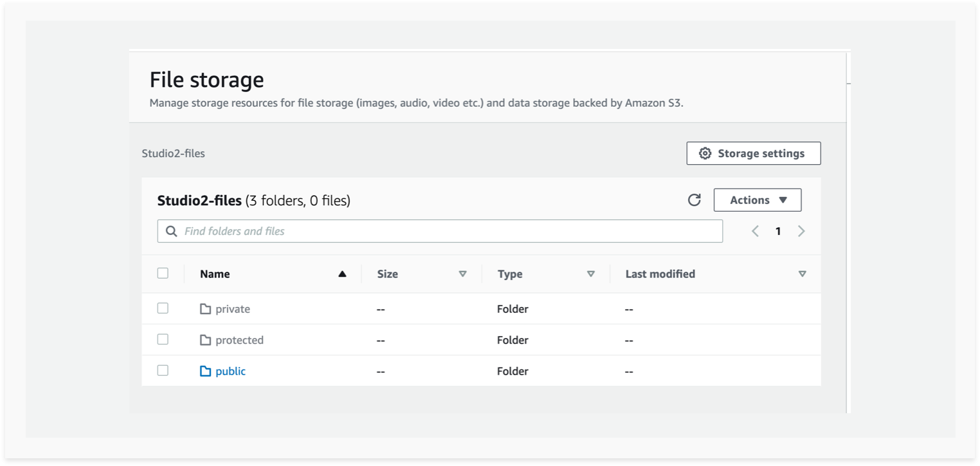Click the private folder icon
Screen dimensions: 980x466
[205, 309]
